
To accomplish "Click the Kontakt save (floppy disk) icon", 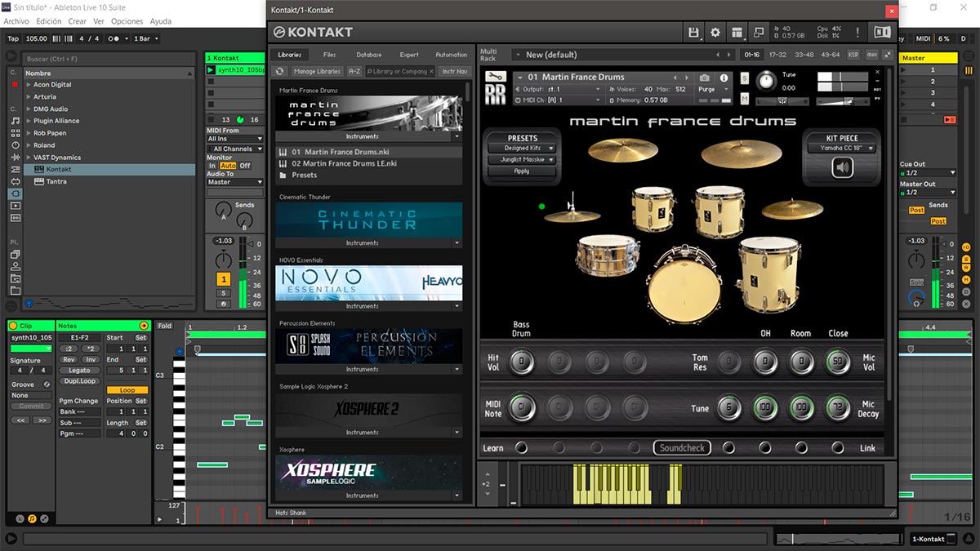I will coord(693,33).
